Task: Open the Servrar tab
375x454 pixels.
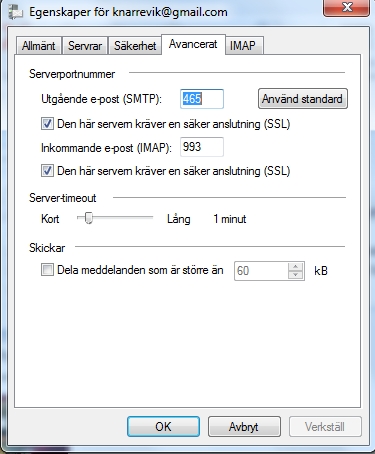Action: click(x=85, y=45)
